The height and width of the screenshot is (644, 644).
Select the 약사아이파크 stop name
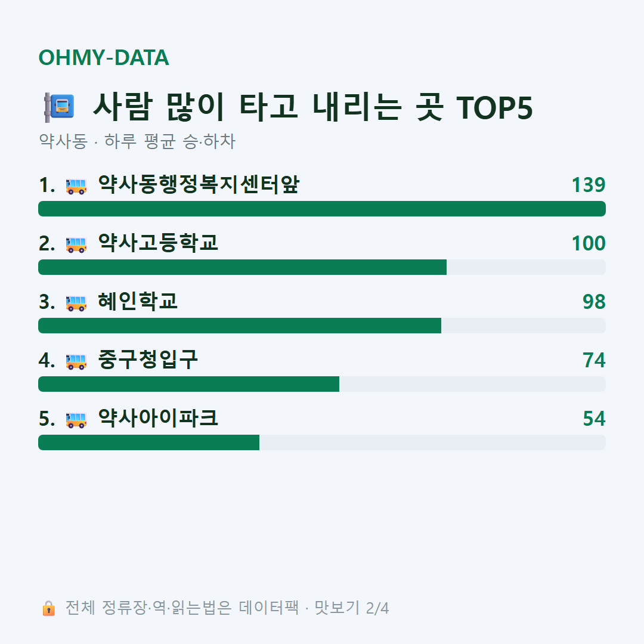pyautogui.click(x=157, y=418)
